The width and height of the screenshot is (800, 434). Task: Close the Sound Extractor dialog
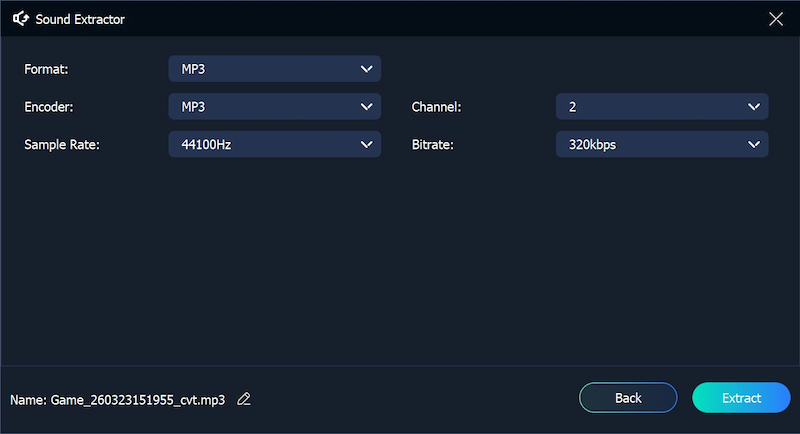775,19
